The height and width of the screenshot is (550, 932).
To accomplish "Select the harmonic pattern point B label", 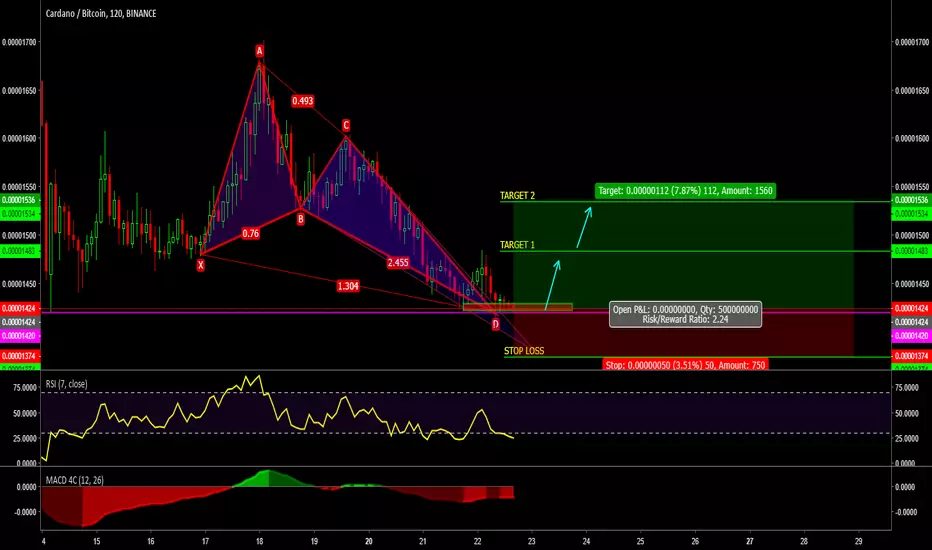I will coord(301,219).
